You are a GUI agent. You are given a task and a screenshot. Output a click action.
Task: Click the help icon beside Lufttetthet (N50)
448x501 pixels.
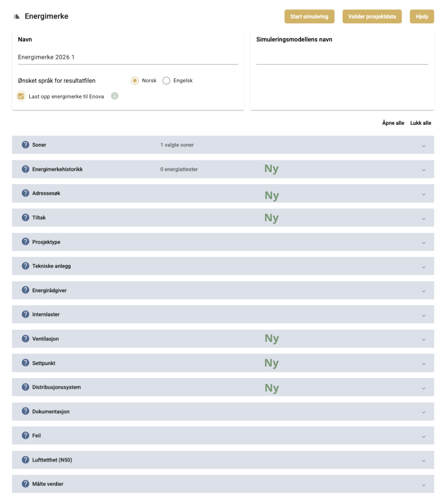26,460
